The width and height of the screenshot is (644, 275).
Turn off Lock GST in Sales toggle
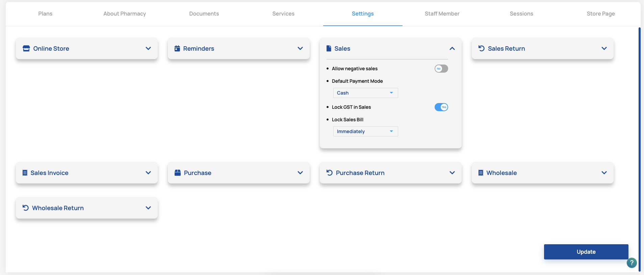[441, 107]
